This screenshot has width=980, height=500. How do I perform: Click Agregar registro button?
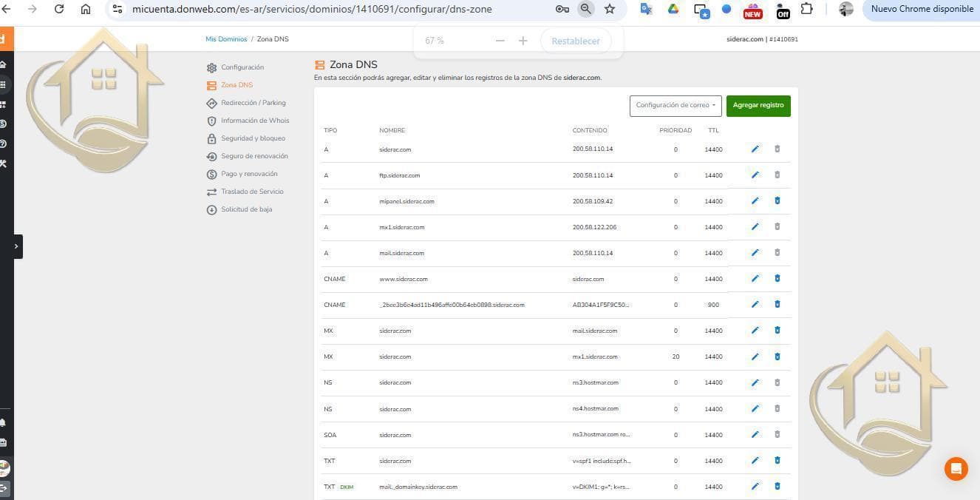coord(758,106)
